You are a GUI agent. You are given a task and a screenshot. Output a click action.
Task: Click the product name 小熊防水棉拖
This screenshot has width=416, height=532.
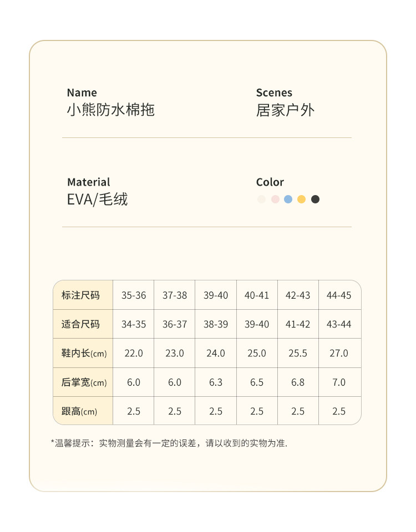pyautogui.click(x=110, y=110)
